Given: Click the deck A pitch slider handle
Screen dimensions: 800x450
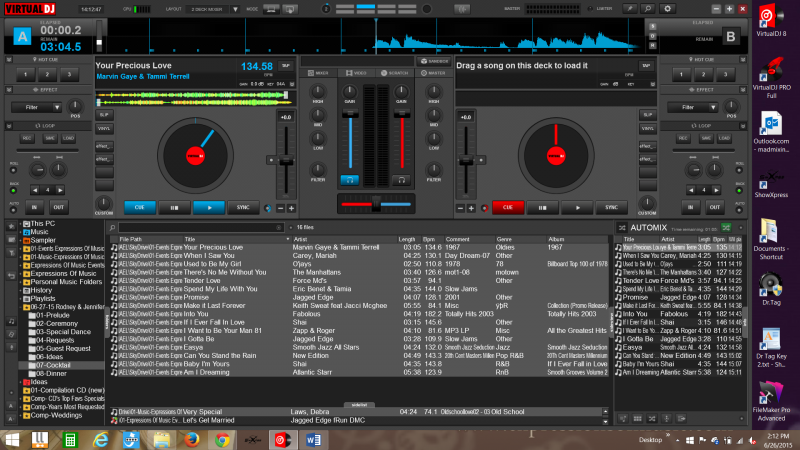Looking at the screenshot, I should (286, 160).
